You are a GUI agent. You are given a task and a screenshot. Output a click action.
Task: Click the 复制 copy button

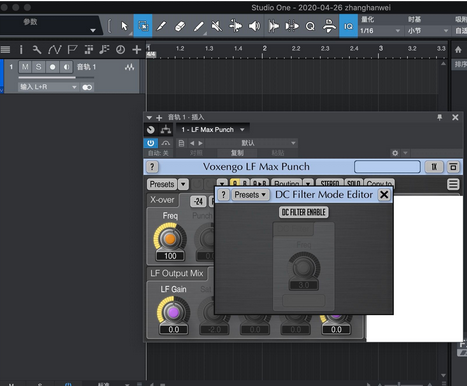tap(237, 153)
